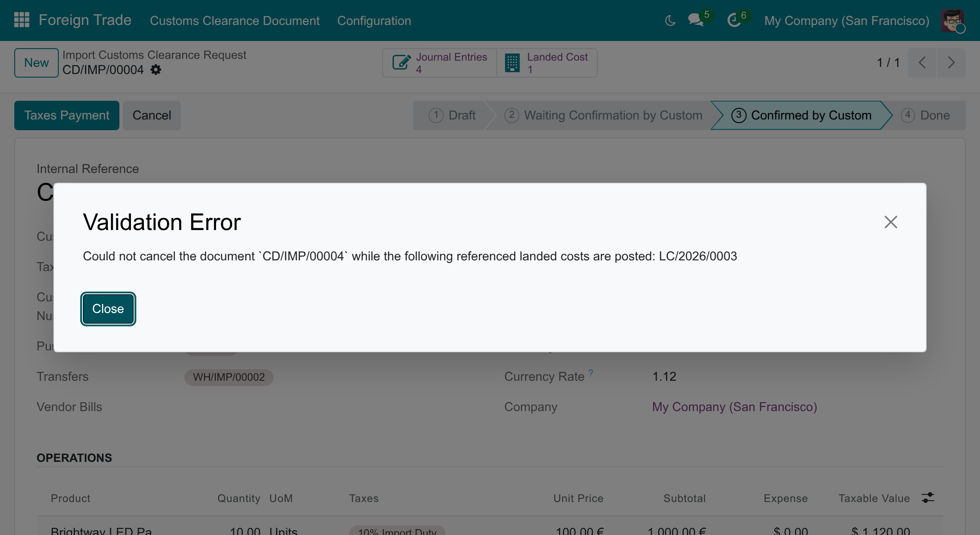Switch company via My Company (San Francisco)
Viewport: 980px width, 535px height.
point(847,21)
